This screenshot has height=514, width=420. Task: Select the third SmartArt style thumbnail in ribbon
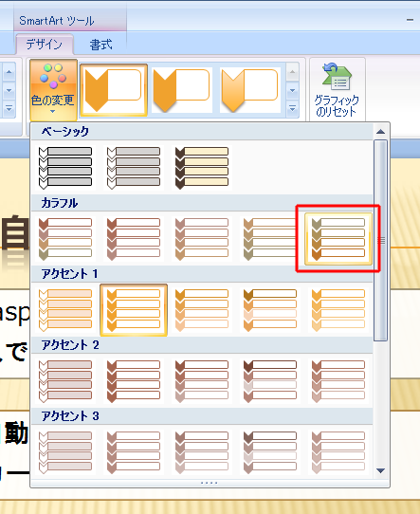pos(250,90)
